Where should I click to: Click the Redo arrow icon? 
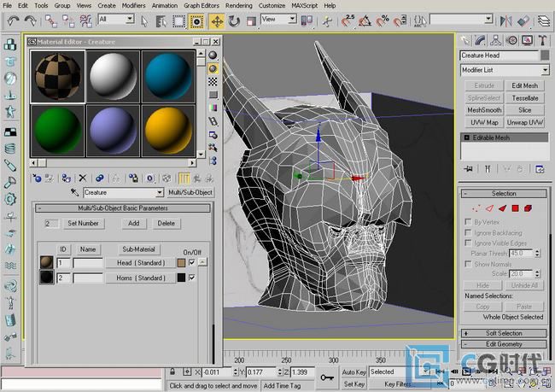point(31,21)
